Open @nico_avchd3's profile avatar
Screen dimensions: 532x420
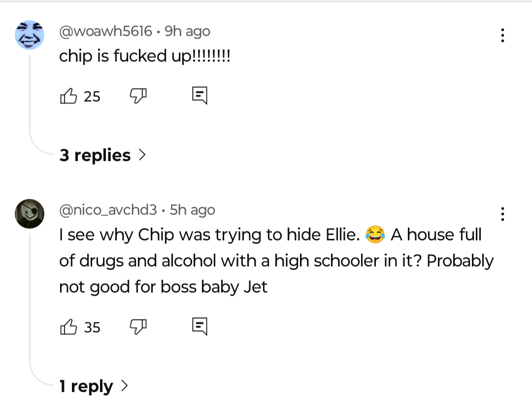coord(30,214)
